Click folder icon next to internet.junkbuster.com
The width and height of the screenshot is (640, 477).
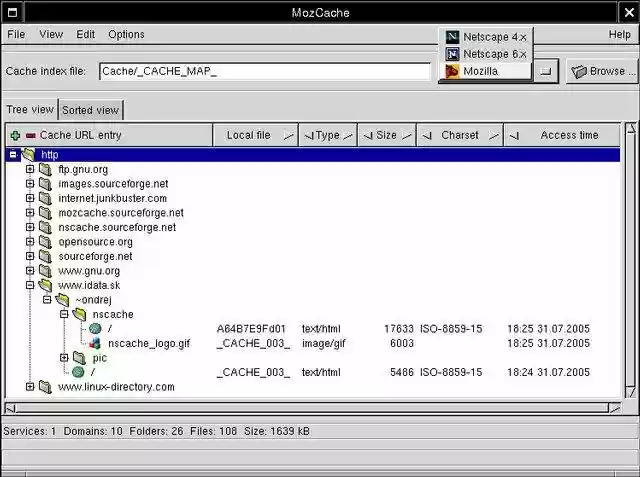(x=45, y=198)
